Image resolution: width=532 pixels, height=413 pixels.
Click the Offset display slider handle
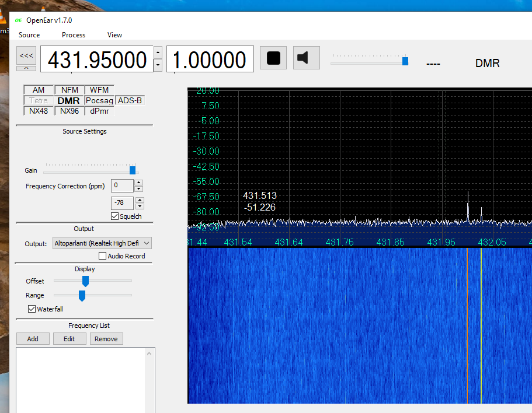tap(85, 281)
